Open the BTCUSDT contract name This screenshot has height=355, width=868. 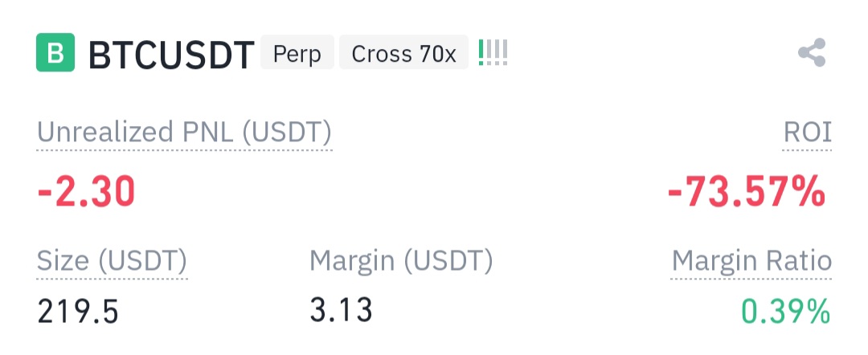pos(171,54)
